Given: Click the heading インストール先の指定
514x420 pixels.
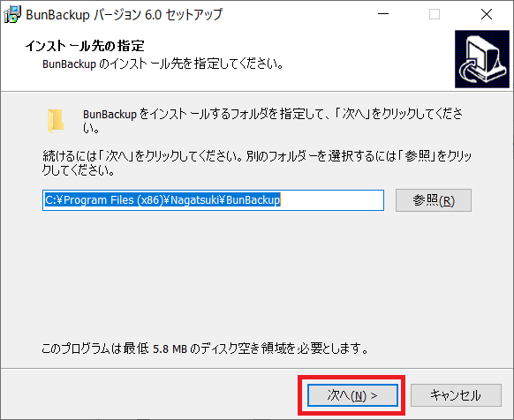Looking at the screenshot, I should point(85,46).
